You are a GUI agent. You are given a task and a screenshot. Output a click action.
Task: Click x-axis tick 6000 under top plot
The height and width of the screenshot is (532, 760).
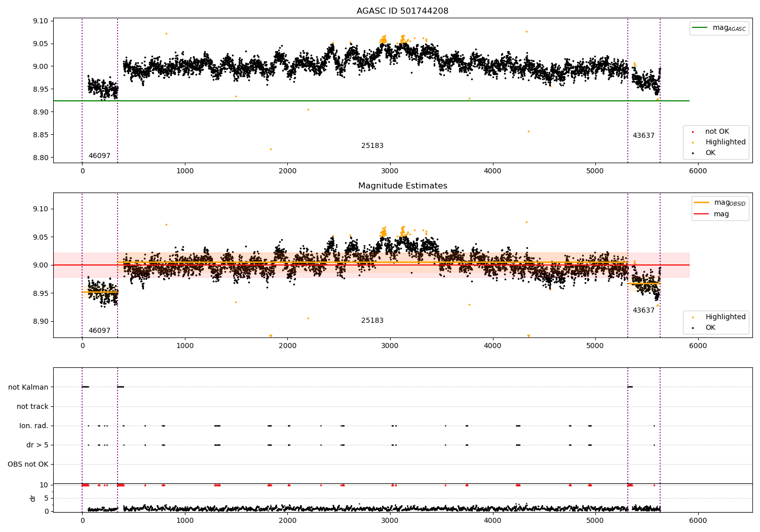(698, 171)
